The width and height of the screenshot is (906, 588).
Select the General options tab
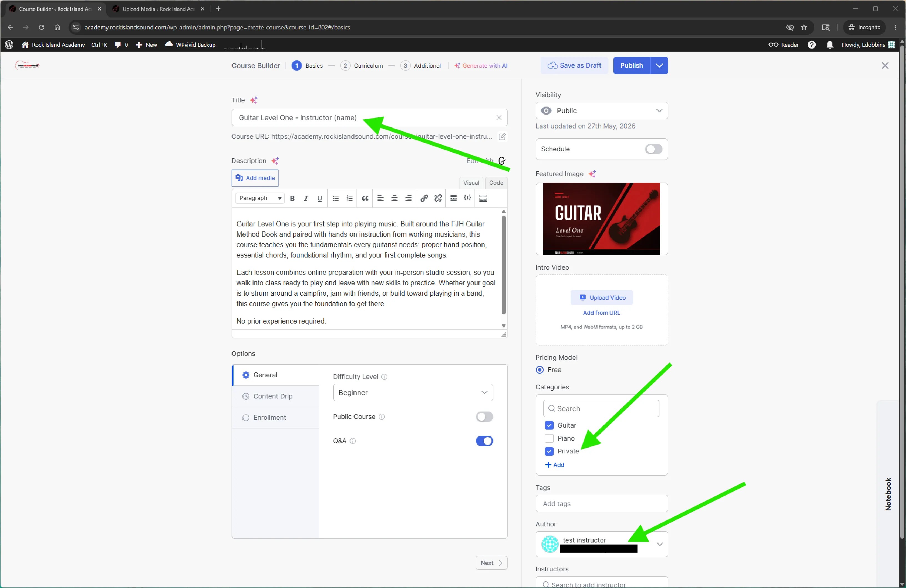click(276, 375)
